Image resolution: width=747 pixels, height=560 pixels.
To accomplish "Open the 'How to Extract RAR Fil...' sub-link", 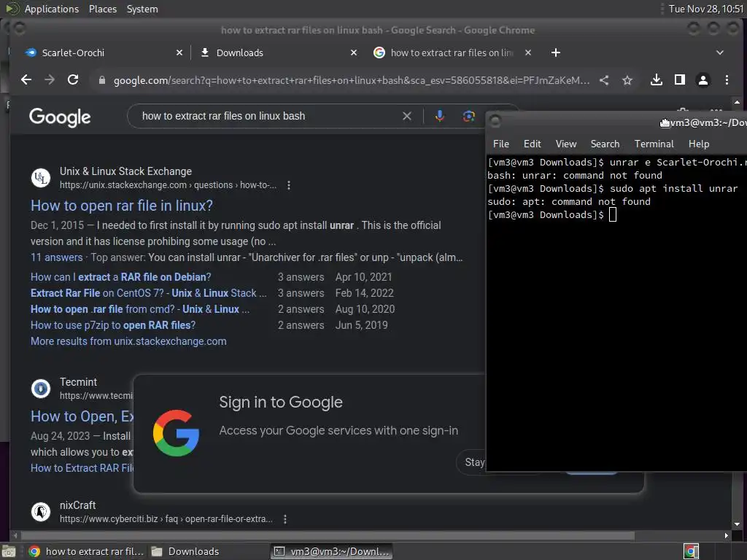I will coord(82,468).
